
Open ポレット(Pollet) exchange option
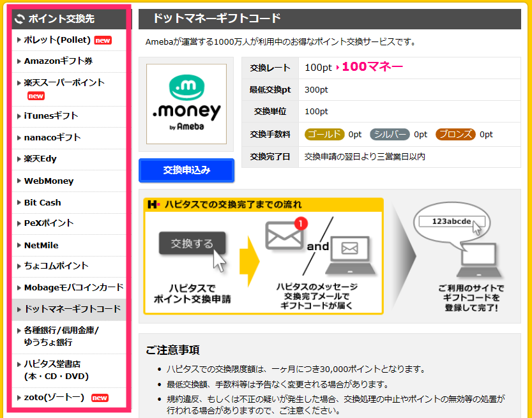(x=57, y=40)
